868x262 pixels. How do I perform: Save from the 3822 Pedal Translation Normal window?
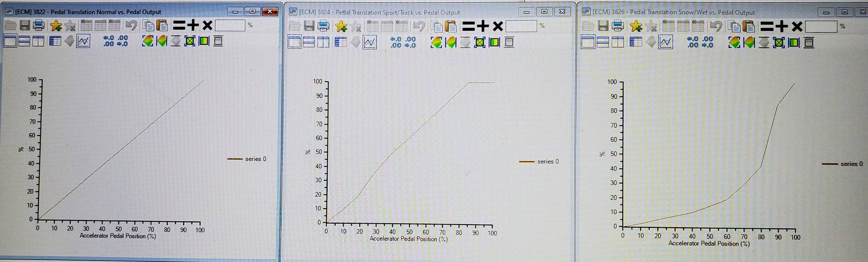25,26
